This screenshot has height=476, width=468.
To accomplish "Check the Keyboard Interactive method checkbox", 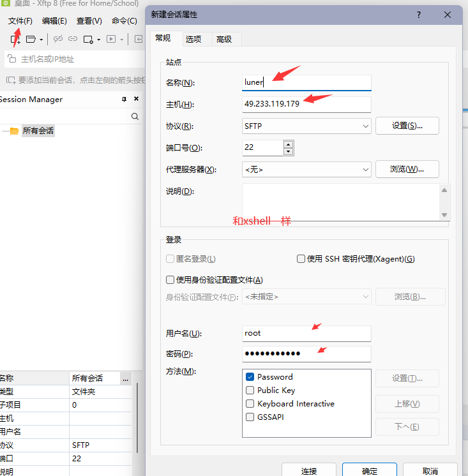I will coord(250,403).
